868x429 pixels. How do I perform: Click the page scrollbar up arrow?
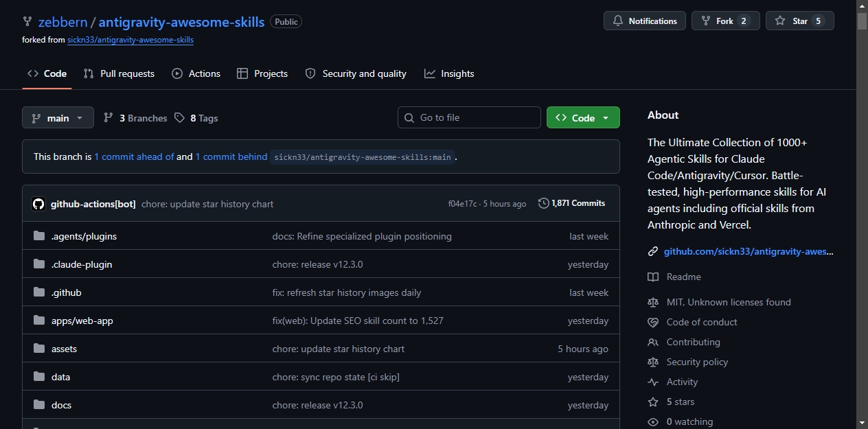tap(862, 5)
